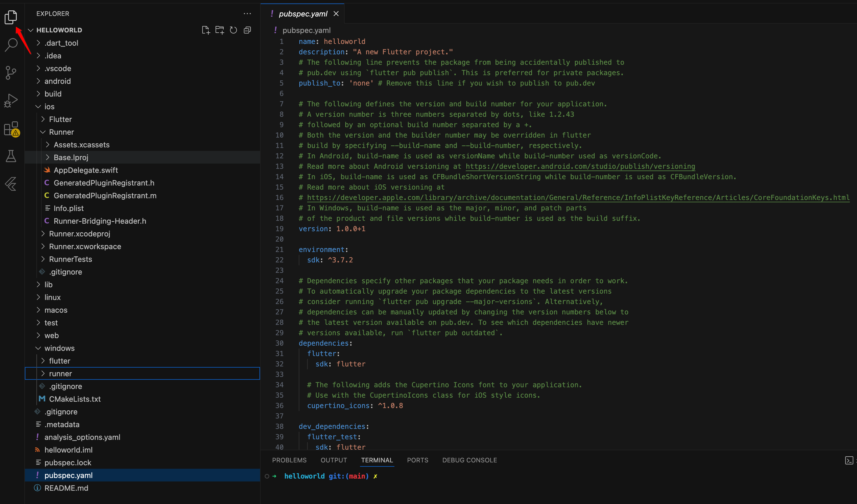857x504 pixels.
Task: Open the Search view in activity bar
Action: [11, 45]
